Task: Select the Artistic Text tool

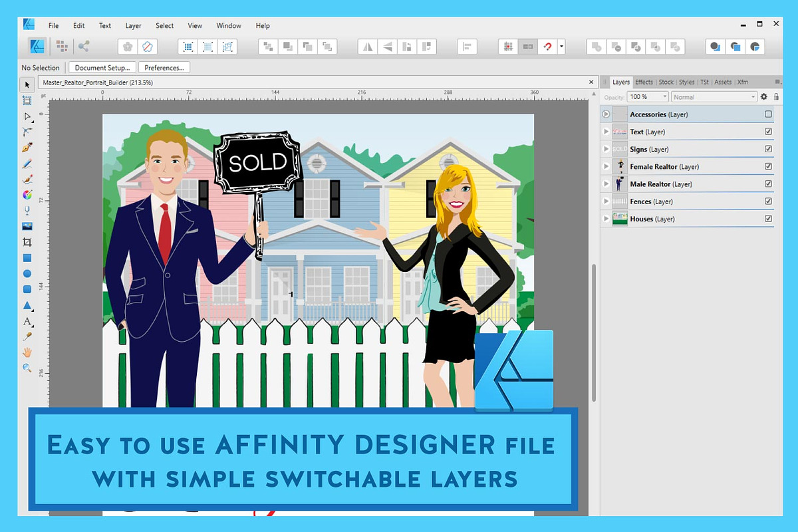Action: [27, 321]
